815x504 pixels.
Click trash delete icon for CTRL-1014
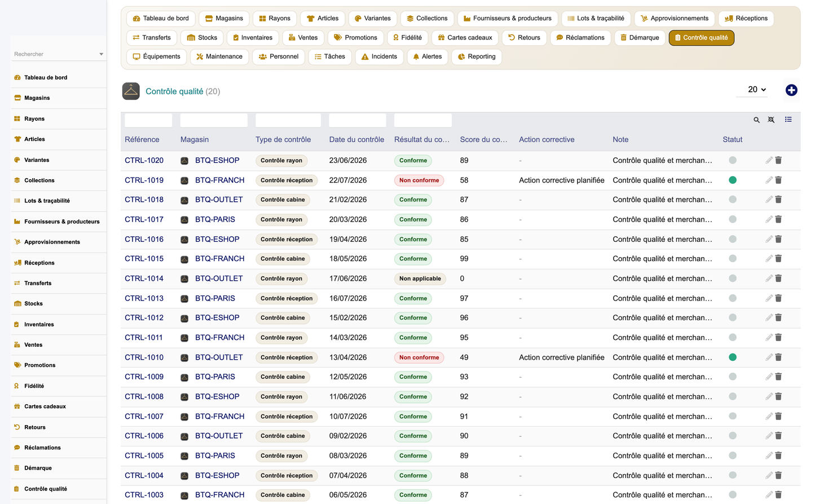point(778,278)
